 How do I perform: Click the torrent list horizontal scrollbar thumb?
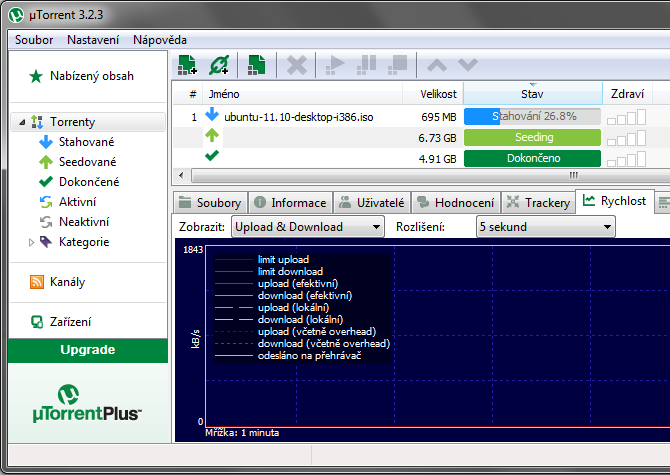point(432,175)
